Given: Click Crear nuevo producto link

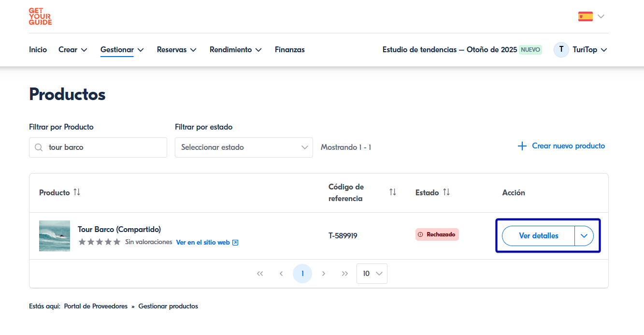Looking at the screenshot, I should 561,146.
